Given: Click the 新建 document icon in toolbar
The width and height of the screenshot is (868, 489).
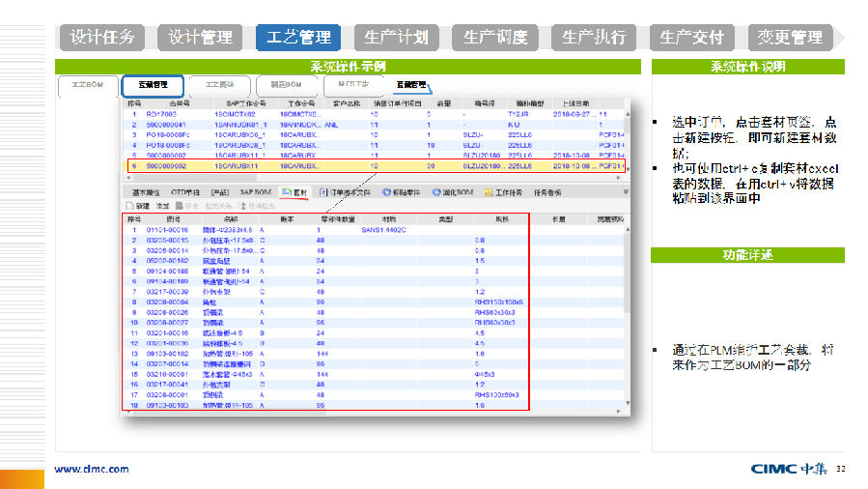Looking at the screenshot, I should (129, 206).
